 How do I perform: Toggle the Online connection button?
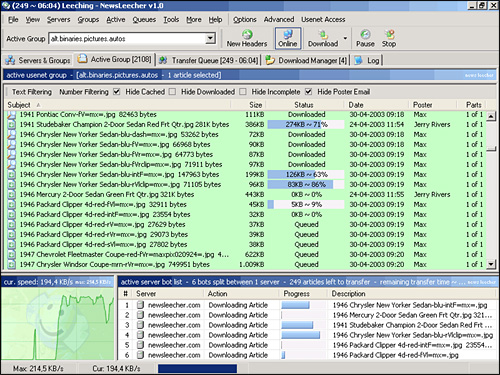tap(288, 38)
